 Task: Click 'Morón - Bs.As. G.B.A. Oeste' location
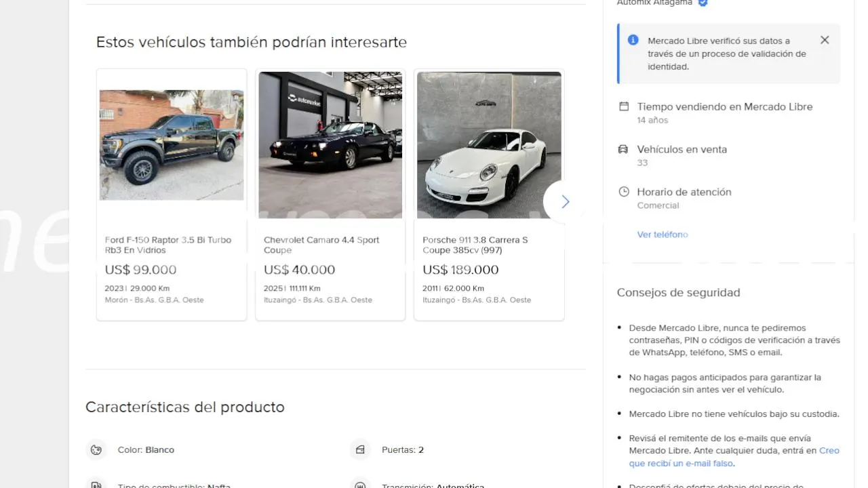tap(154, 300)
